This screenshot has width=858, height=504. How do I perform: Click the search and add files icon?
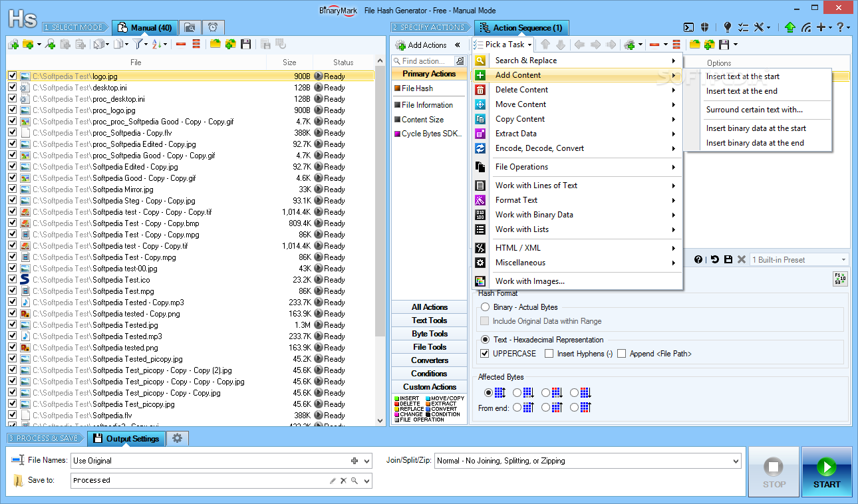50,45
